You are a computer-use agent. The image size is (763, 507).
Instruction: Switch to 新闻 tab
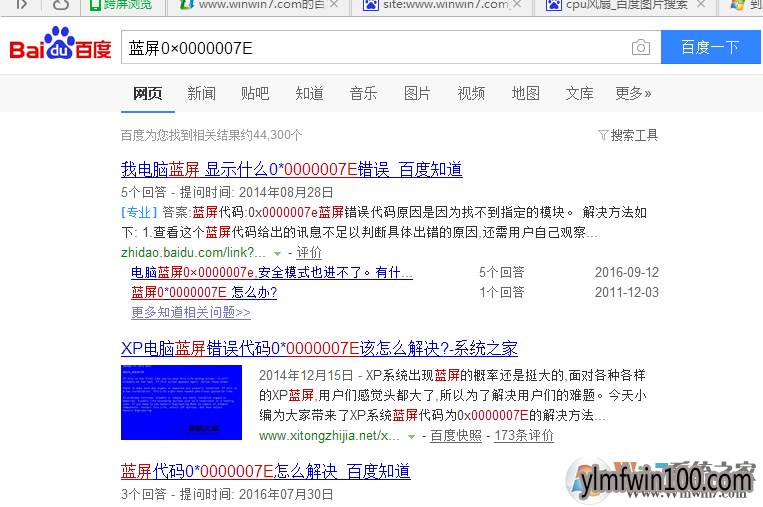pyautogui.click(x=201, y=93)
